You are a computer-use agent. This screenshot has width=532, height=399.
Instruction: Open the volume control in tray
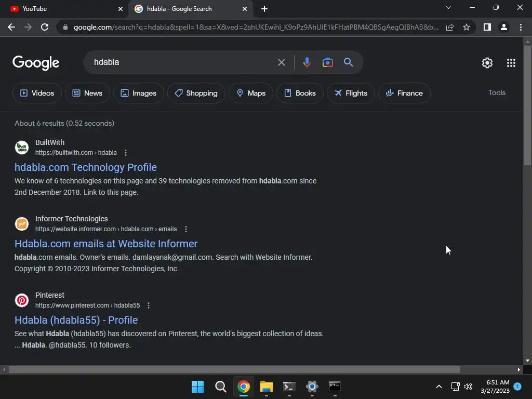pos(468,387)
